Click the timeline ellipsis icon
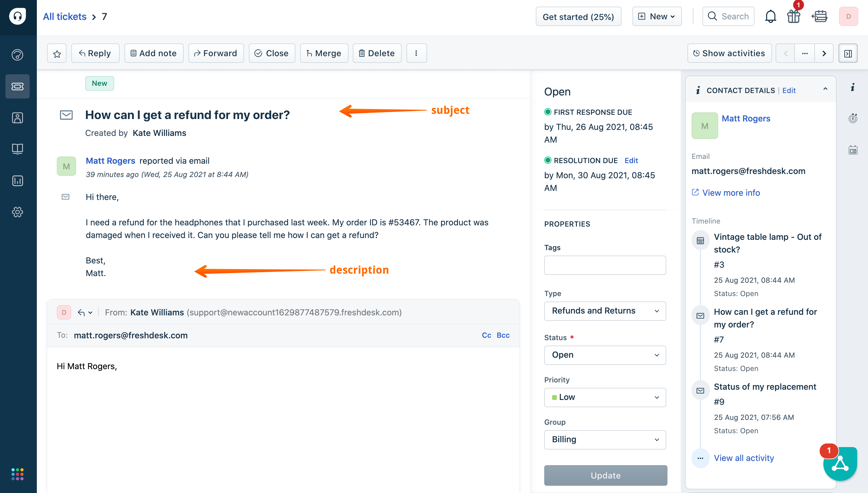Screen dimensions: 868x493 700,458
